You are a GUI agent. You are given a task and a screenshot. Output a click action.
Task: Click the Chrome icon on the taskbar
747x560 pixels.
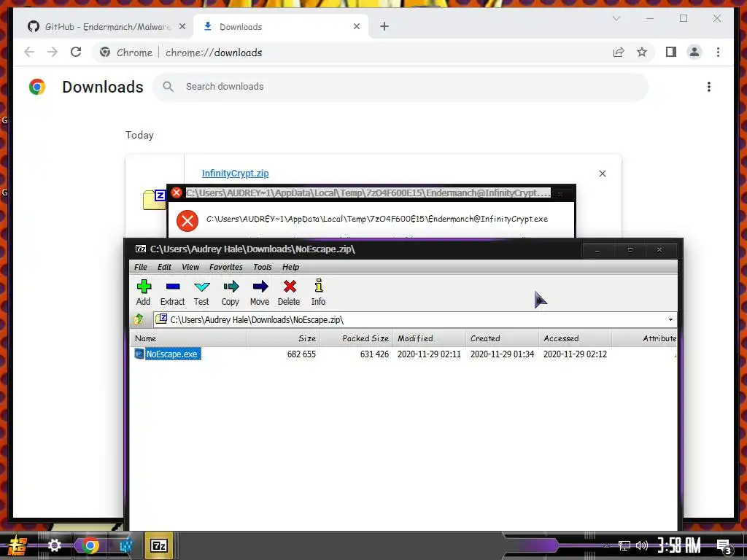pos(90,545)
